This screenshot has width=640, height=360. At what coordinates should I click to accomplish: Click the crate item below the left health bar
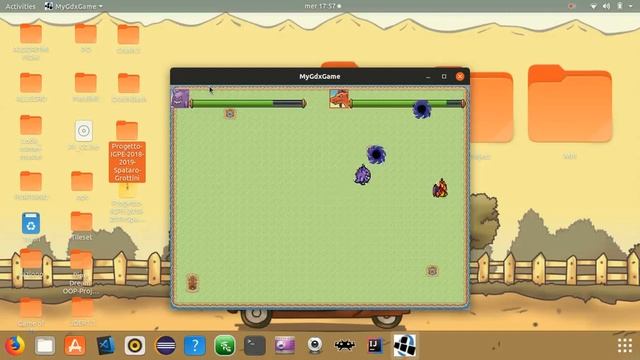pos(230,114)
